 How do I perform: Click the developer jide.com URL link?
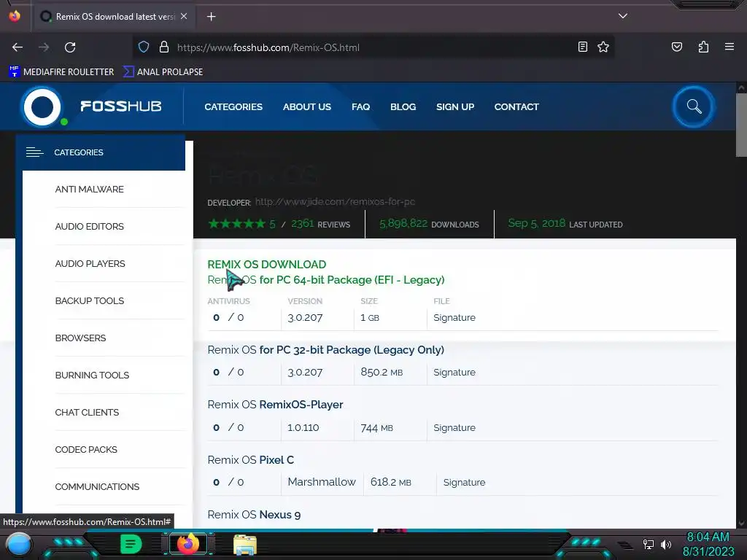tap(335, 201)
